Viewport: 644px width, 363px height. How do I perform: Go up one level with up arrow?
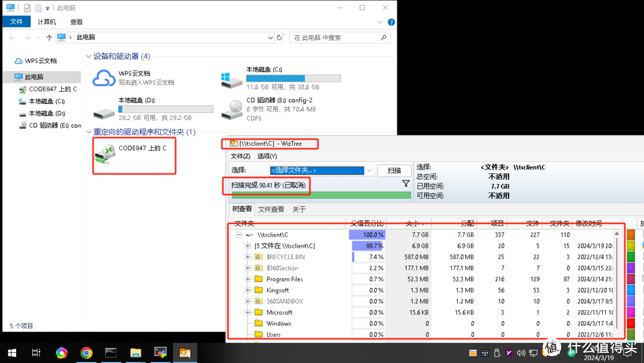point(49,38)
